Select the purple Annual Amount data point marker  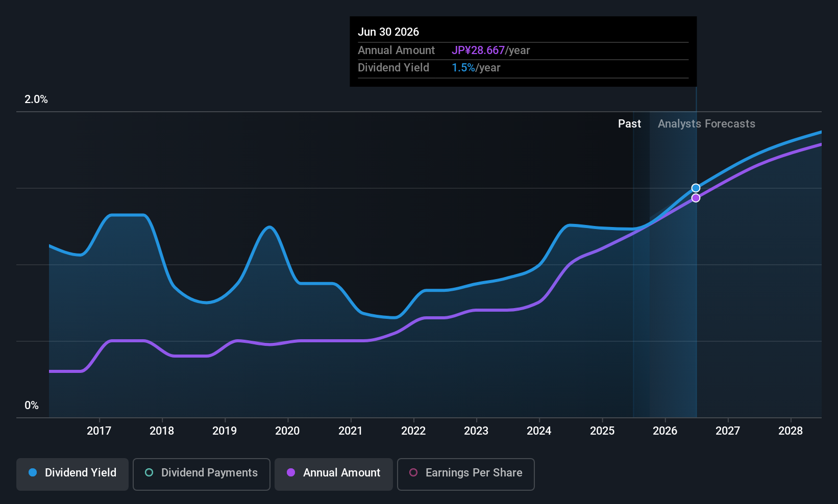[696, 198]
